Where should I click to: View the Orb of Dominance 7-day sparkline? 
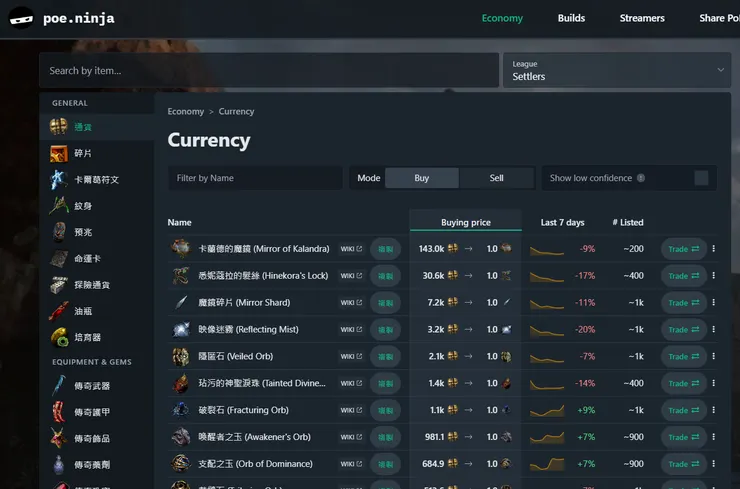pos(547,464)
